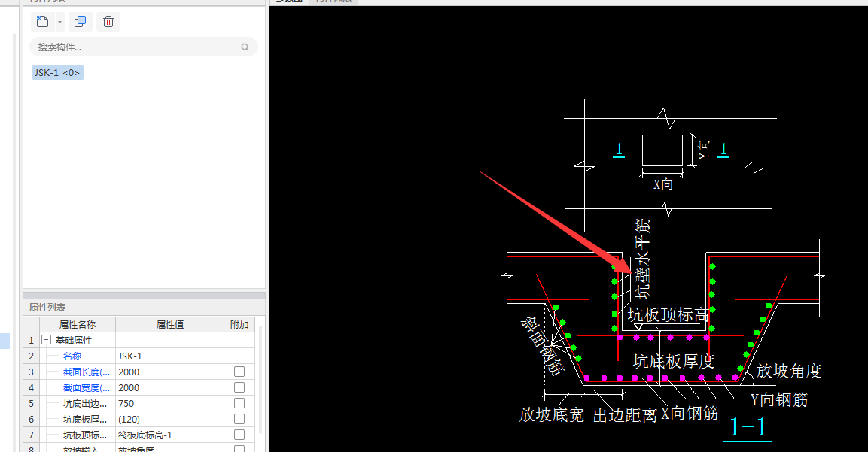Click the X向 dimension label in plan view
The height and width of the screenshot is (452, 868).
coord(662,184)
